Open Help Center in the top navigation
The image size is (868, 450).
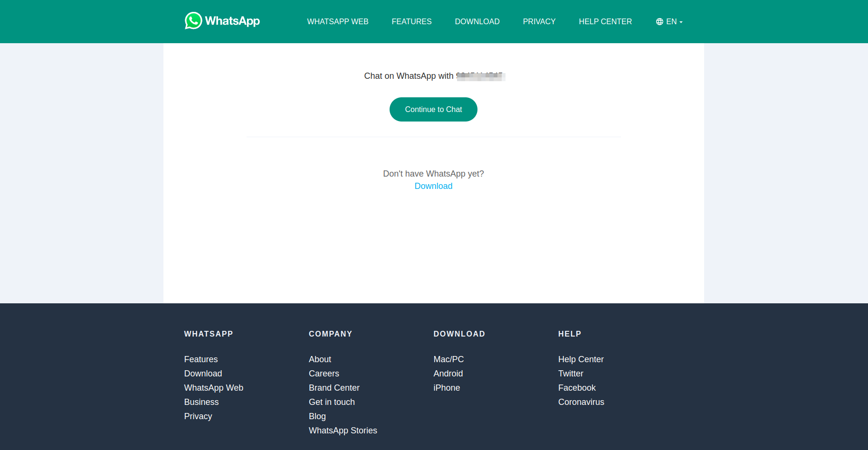click(605, 22)
